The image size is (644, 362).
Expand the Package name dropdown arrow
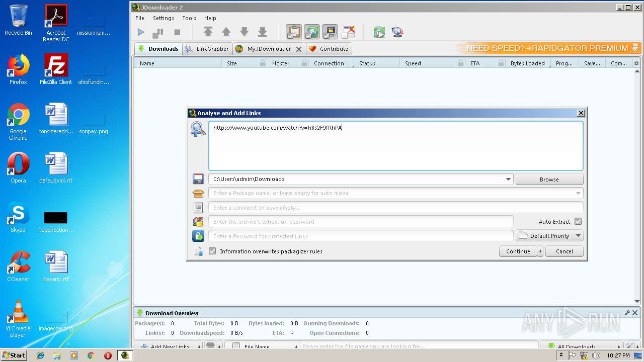pos(579,193)
